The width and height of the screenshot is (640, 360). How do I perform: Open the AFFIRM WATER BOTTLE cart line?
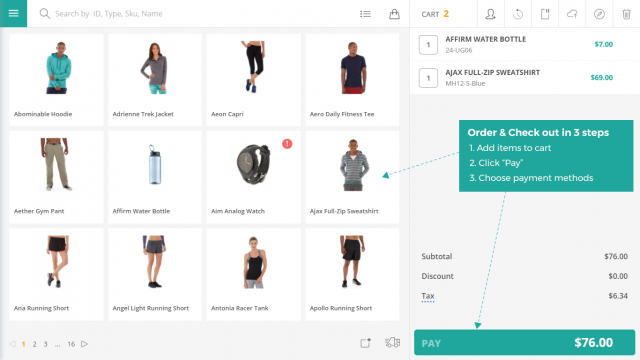pos(524,44)
